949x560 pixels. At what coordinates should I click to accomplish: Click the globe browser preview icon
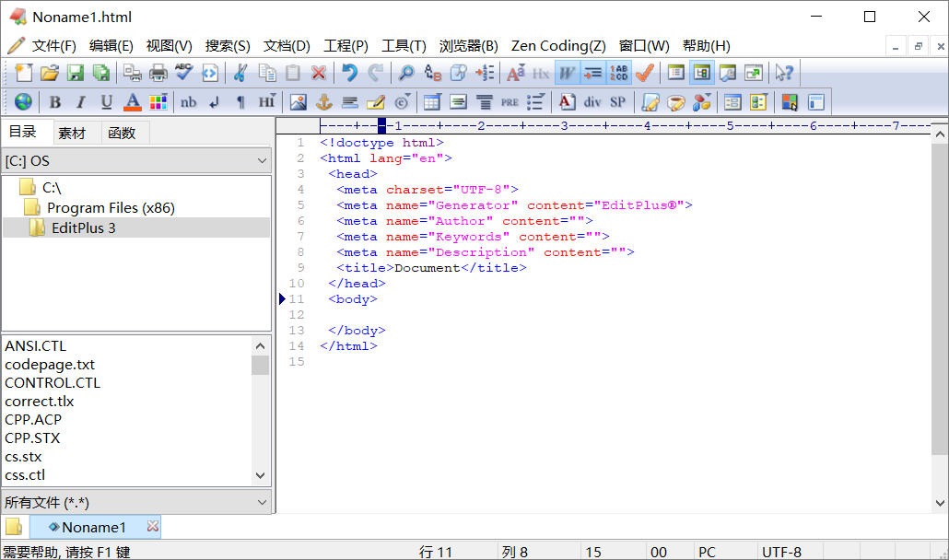pyautogui.click(x=23, y=101)
